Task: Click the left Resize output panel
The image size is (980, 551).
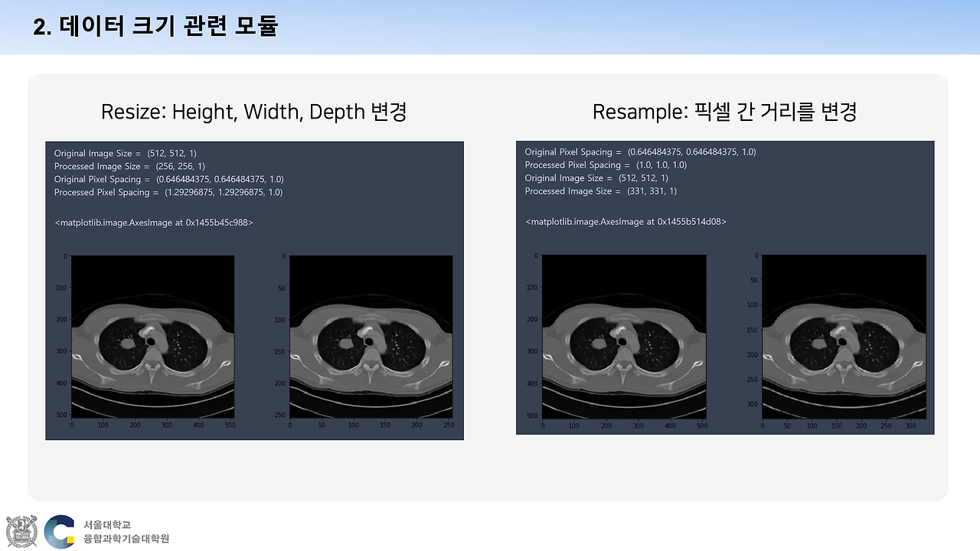Action: (254, 290)
